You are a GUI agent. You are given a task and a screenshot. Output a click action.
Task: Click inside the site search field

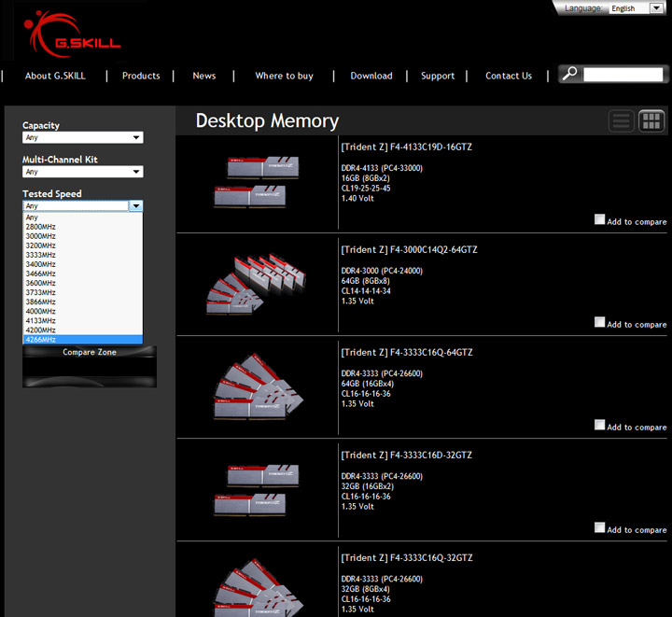tap(623, 75)
